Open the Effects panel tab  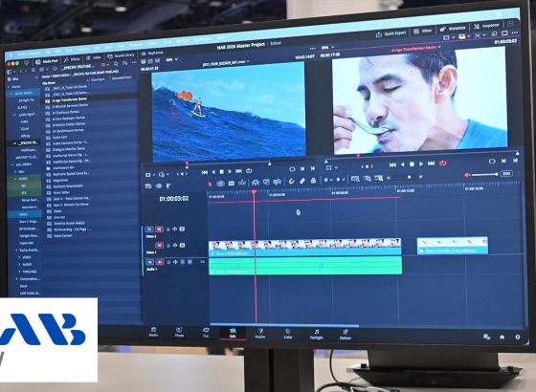[x=72, y=59]
